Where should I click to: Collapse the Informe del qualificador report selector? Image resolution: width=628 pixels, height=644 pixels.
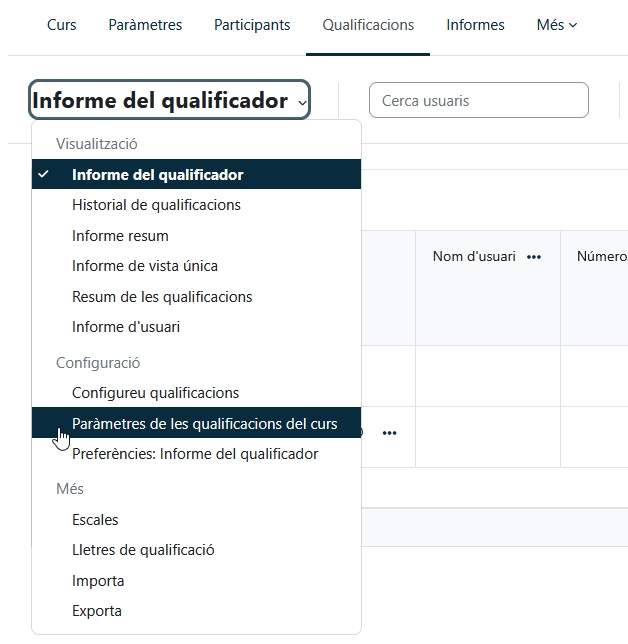[x=169, y=100]
